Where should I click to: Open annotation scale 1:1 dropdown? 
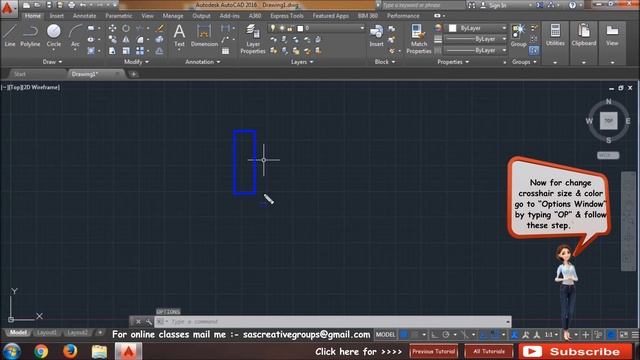(x=551, y=335)
